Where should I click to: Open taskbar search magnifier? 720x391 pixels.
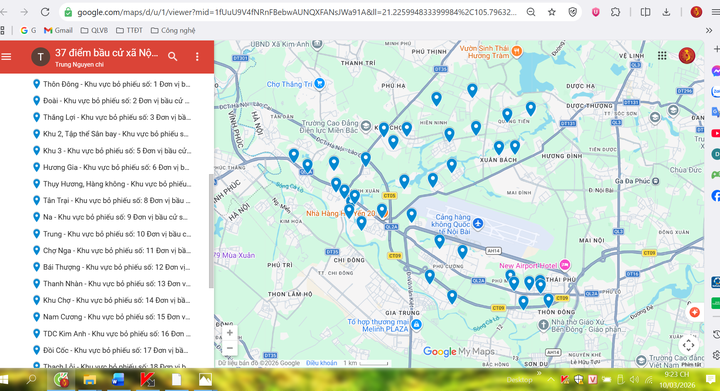click(x=31, y=380)
